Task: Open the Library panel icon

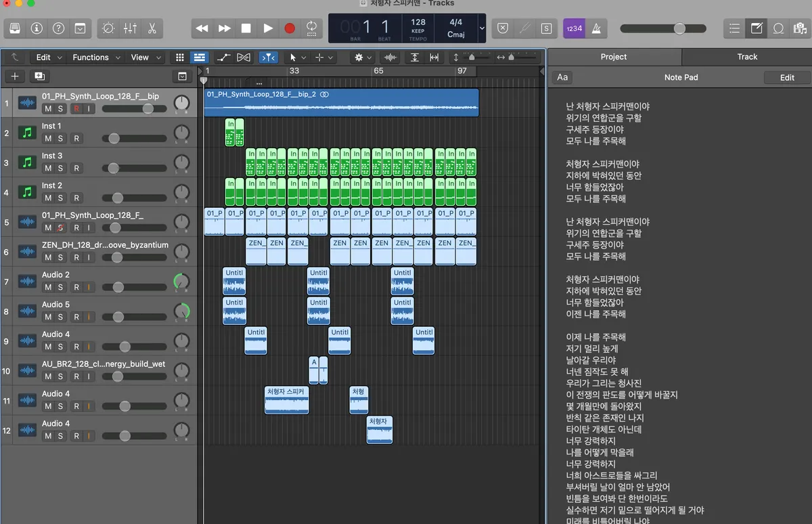Action: (x=15, y=28)
